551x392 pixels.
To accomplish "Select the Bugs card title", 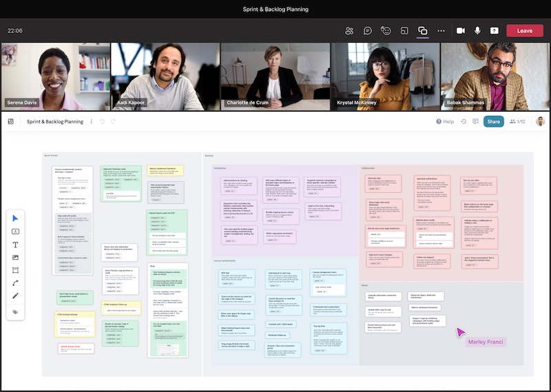I will [153, 266].
